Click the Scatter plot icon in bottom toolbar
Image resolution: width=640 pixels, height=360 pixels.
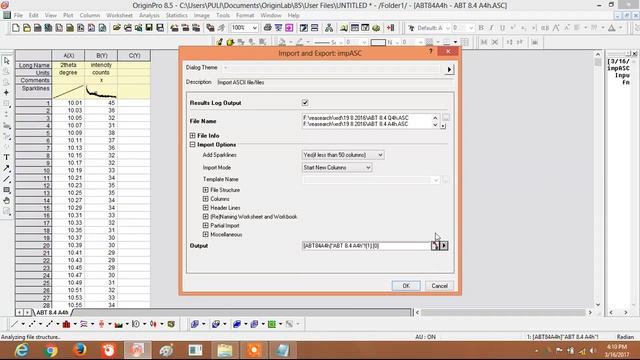(x=32, y=324)
